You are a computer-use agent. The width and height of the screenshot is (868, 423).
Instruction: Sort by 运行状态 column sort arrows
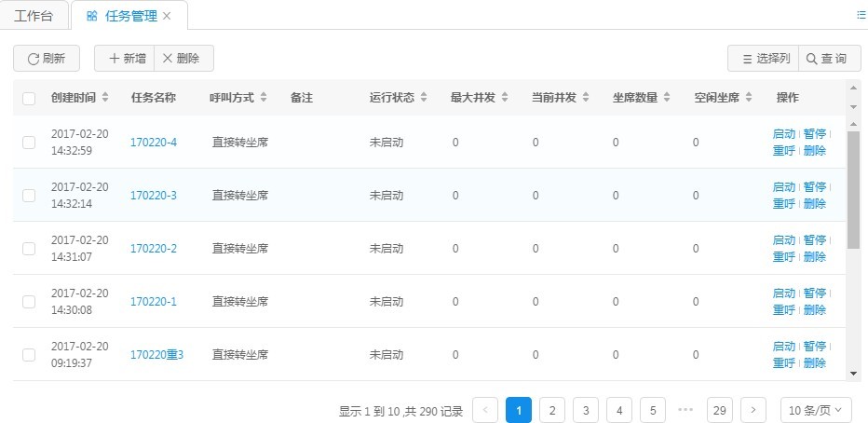click(424, 98)
